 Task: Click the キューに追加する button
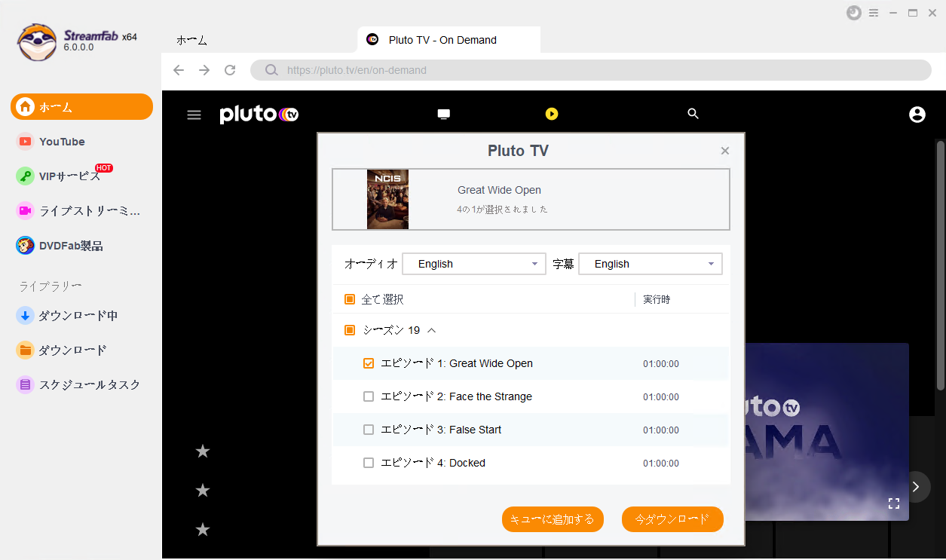pyautogui.click(x=553, y=519)
